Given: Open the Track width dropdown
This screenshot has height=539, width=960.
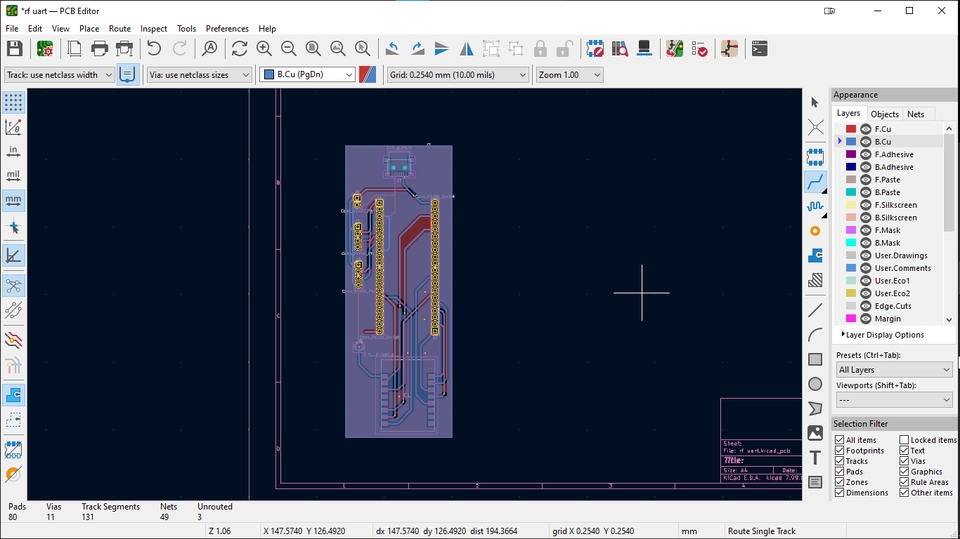Looking at the screenshot, I should 59,75.
